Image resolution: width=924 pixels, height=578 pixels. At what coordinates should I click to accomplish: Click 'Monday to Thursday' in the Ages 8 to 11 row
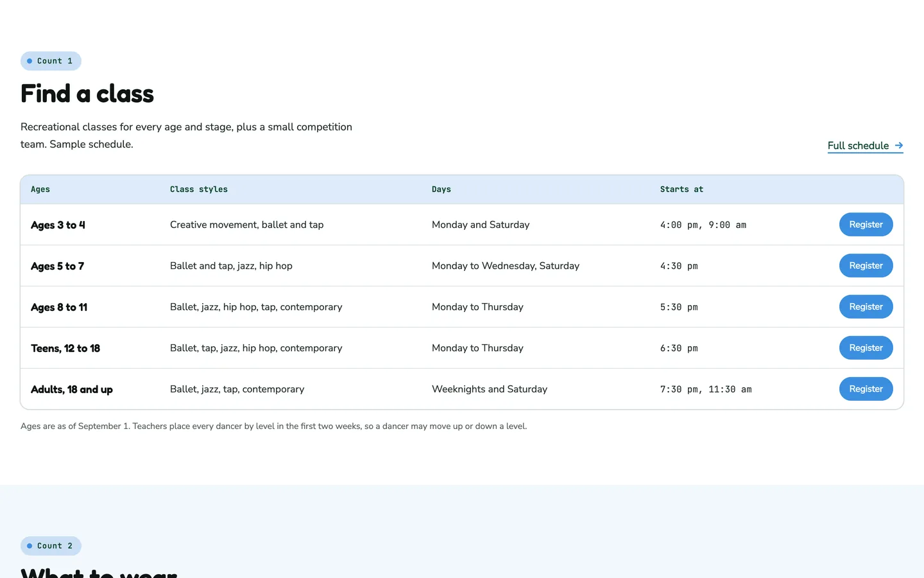(x=477, y=307)
